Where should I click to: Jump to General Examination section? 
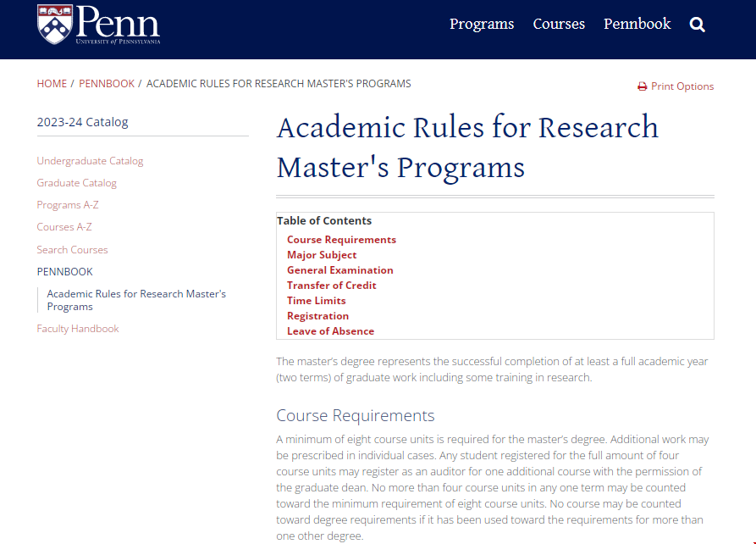(339, 270)
